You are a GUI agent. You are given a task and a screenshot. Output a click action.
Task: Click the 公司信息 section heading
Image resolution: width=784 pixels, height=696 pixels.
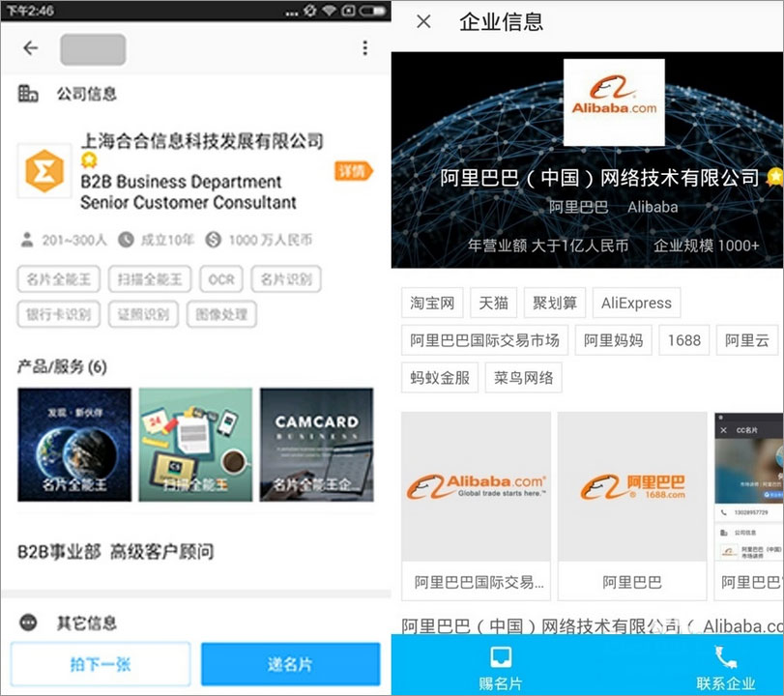click(x=86, y=94)
